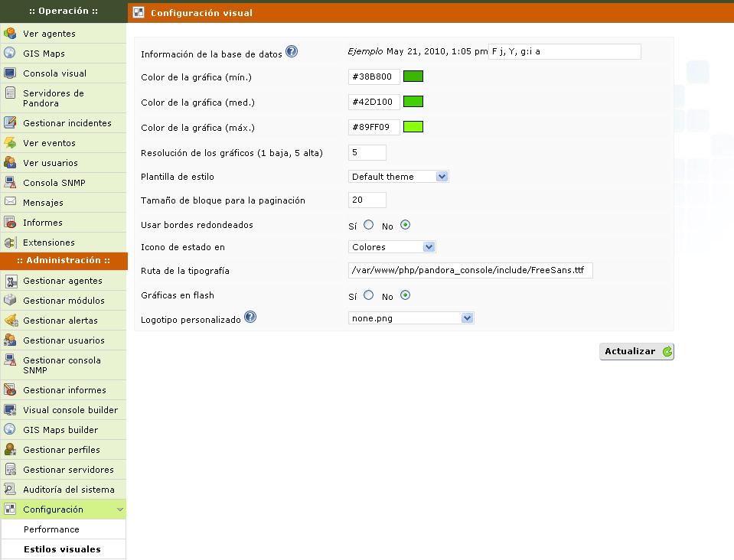Screen dimensions: 734x560
Task: Click the Gestionar módulos icon
Action: pos(10,301)
